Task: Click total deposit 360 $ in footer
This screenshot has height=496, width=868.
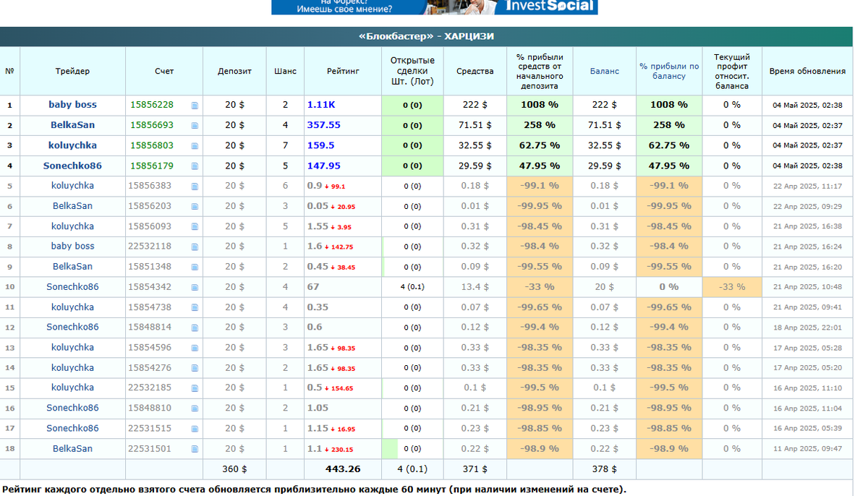Action: click(x=234, y=469)
